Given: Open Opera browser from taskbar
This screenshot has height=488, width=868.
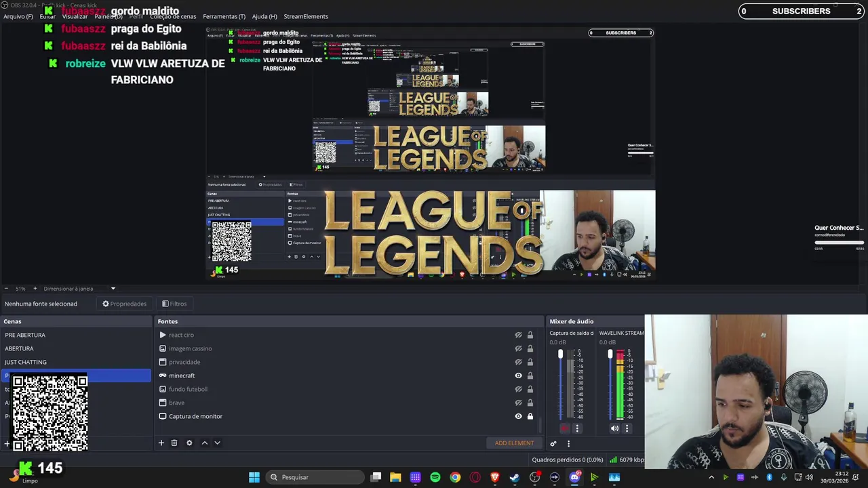Looking at the screenshot, I should [x=475, y=477].
